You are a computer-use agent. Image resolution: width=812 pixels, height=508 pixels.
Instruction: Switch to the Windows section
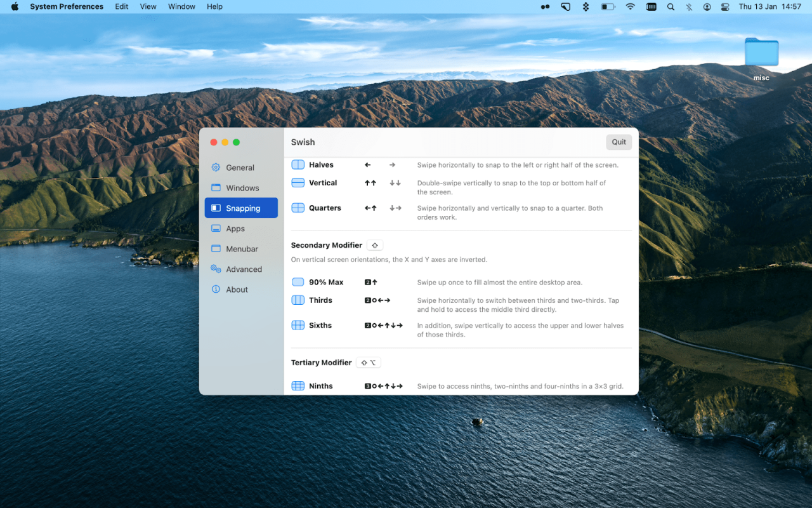(x=242, y=188)
